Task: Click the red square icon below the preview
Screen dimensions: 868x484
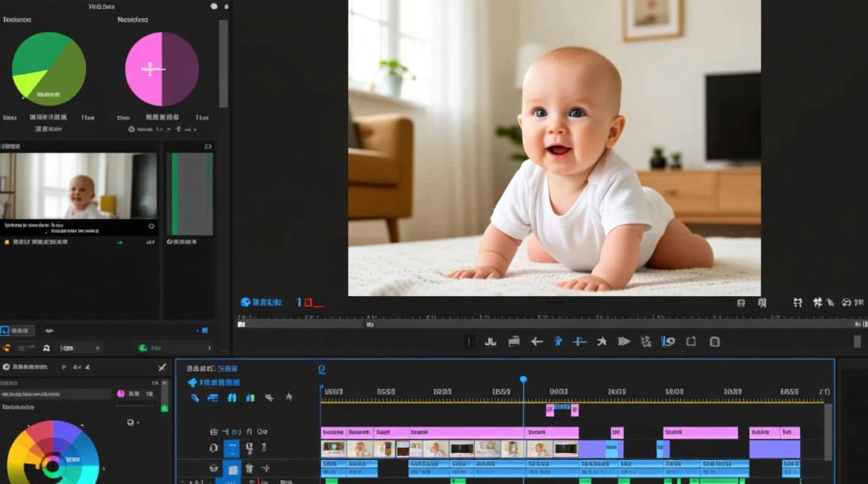Action: pyautogui.click(x=309, y=302)
